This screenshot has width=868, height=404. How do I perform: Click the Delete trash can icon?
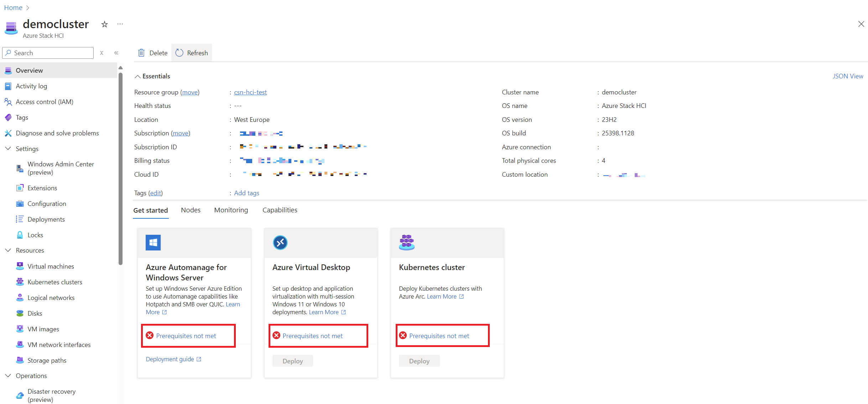(141, 53)
